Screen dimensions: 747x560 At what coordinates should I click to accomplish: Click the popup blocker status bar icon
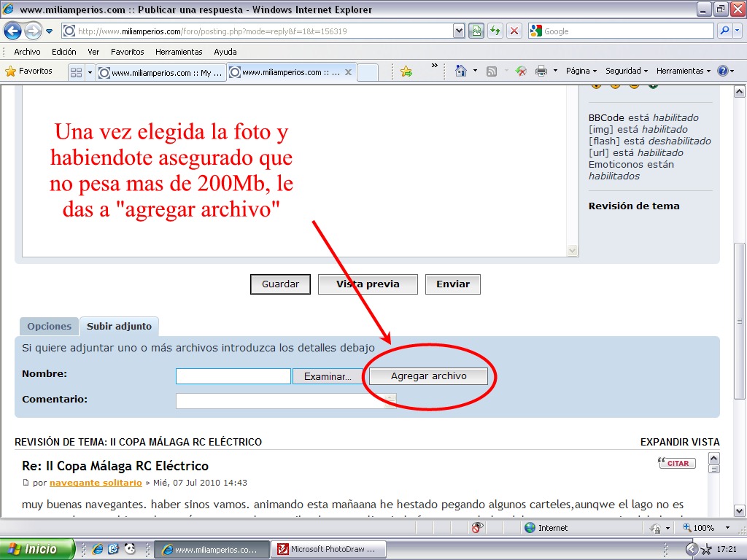(x=477, y=528)
